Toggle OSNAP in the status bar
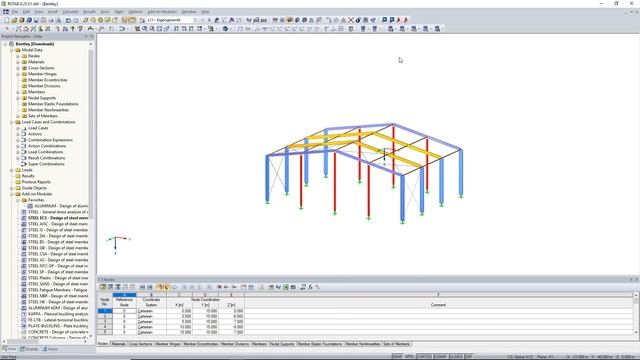 [x=440, y=357]
